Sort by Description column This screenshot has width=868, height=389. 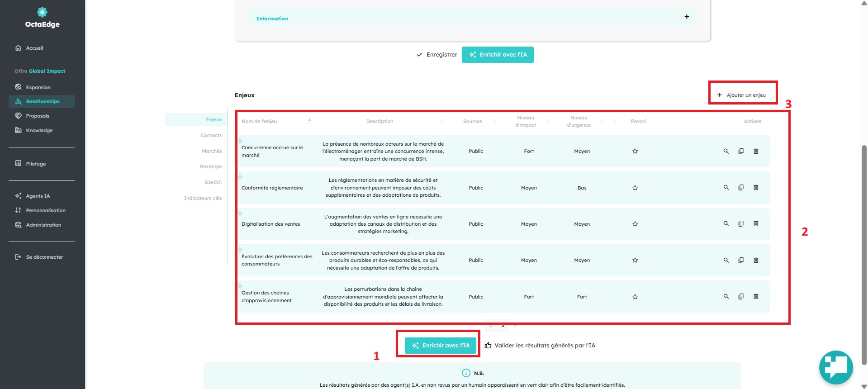pos(442,121)
